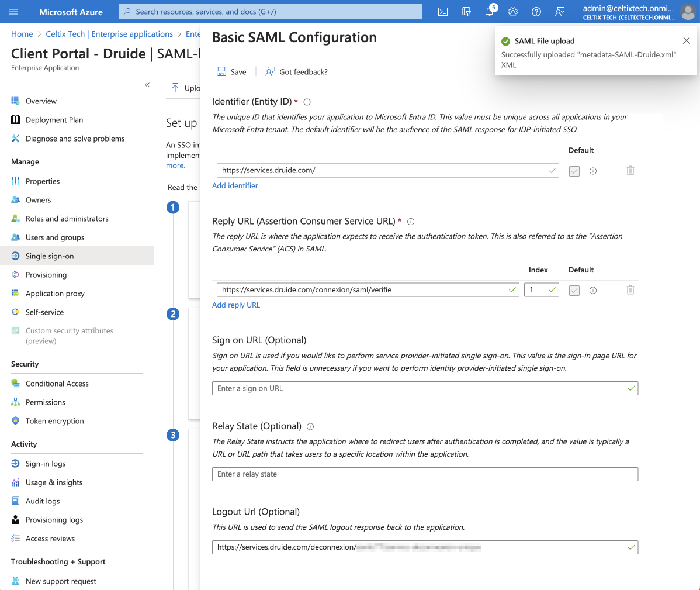Click Save in the SAML configuration
Screen dimensions: 700x590
(x=231, y=72)
